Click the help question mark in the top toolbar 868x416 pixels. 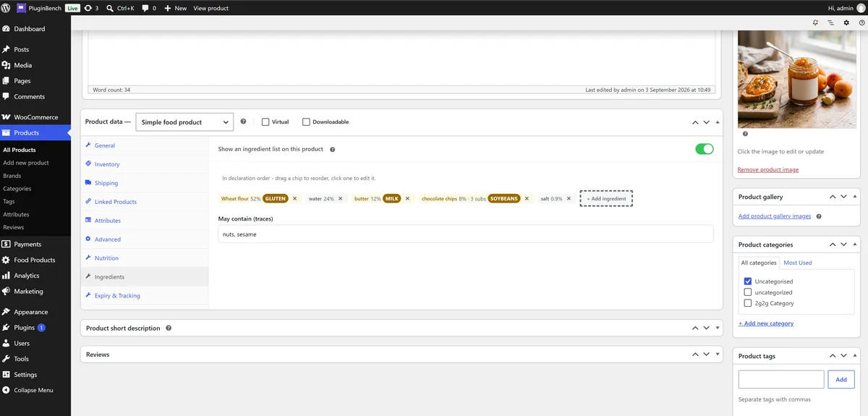[861, 22]
